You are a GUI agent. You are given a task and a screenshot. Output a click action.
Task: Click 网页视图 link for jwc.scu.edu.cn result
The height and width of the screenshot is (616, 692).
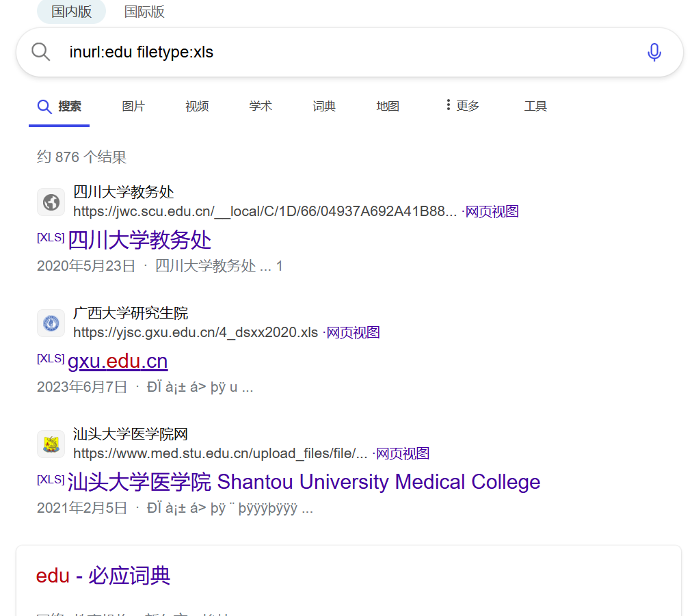492,212
